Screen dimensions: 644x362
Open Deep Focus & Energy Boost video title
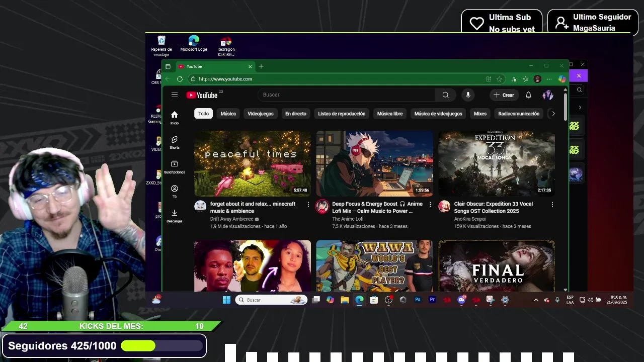coord(377,208)
